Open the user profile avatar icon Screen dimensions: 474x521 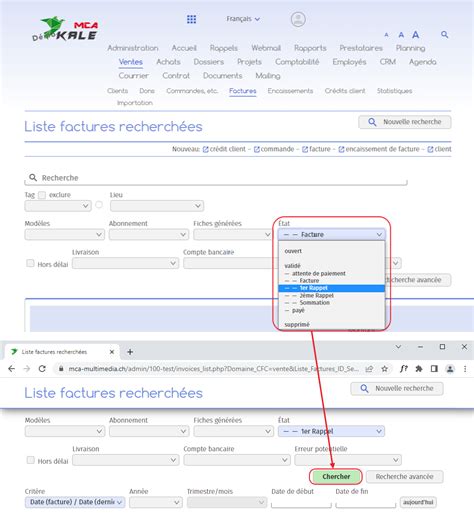(x=298, y=19)
